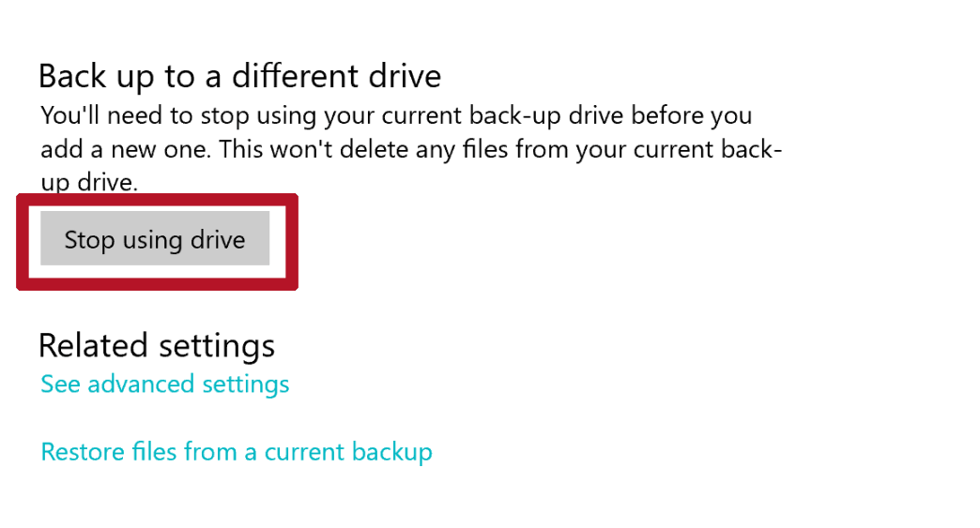Click the 'Back up to a different drive' heading
The height and width of the screenshot is (528, 980).
[239, 76]
